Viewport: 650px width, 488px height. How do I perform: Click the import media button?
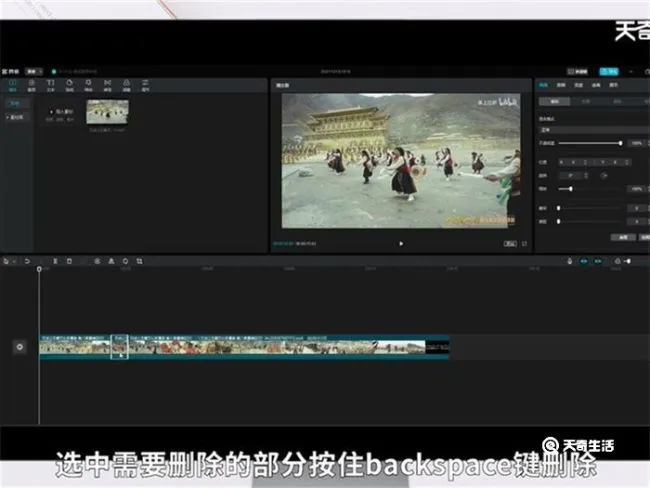(60, 114)
